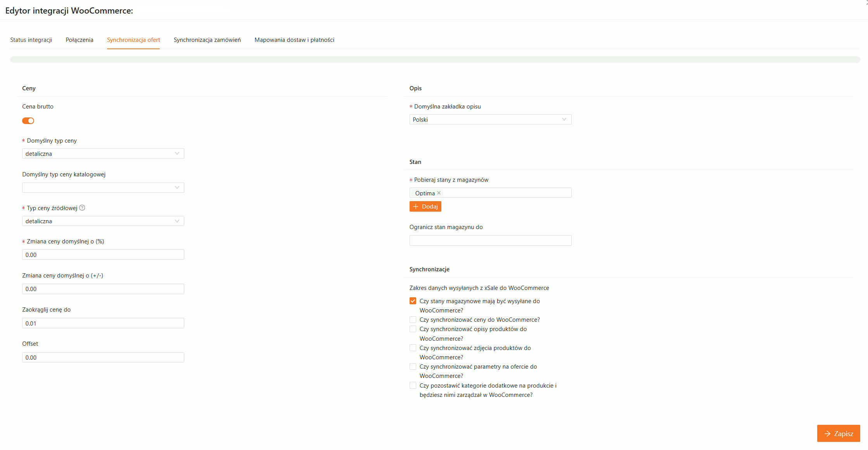This screenshot has width=868, height=450.
Task: Check the pozostawić kategorie dodatkowe option
Action: coord(413,386)
